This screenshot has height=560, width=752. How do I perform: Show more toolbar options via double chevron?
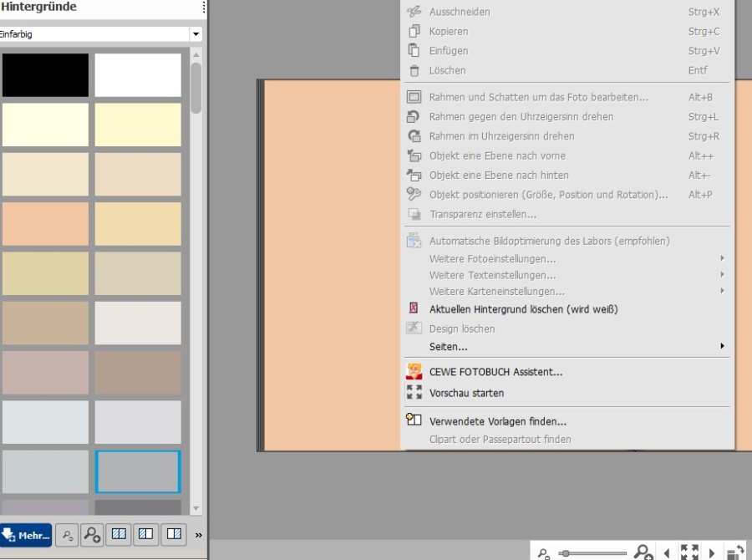pos(199,534)
